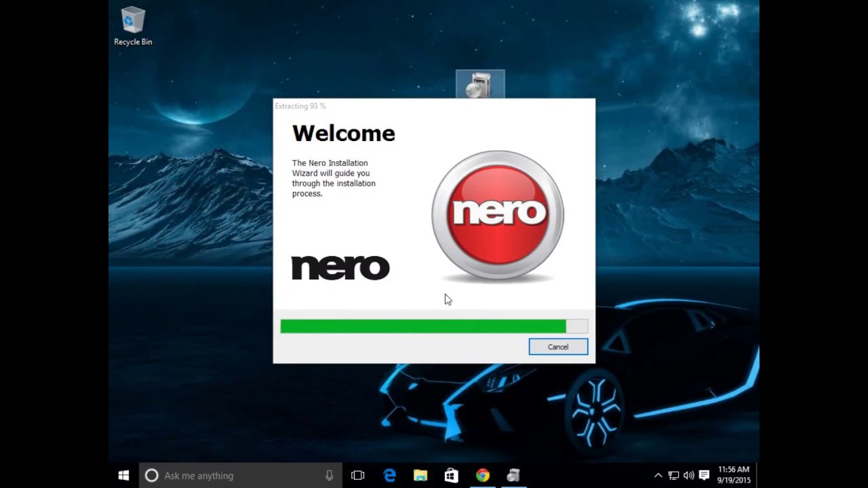868x488 pixels.
Task: Open network status tray icon
Action: click(x=673, y=475)
